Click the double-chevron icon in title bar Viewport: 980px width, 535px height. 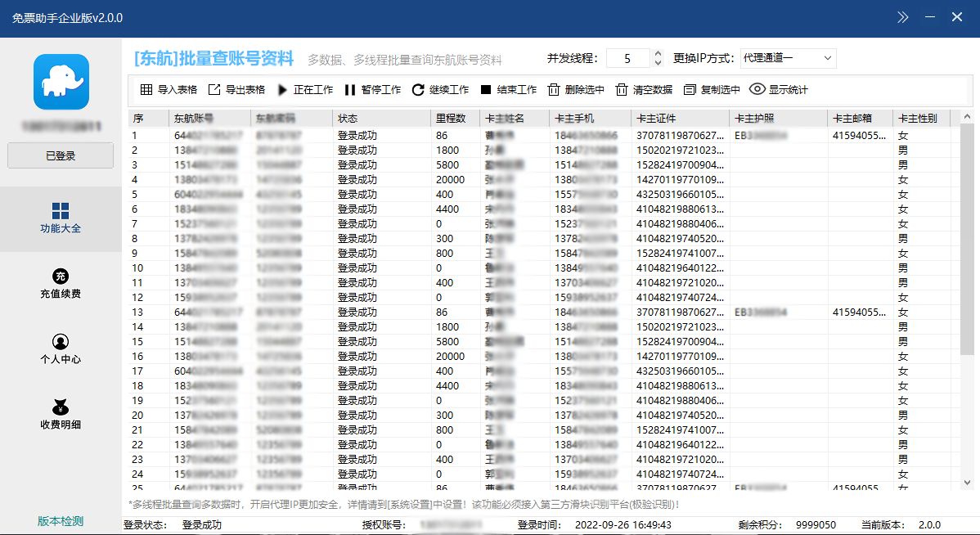coord(902,17)
